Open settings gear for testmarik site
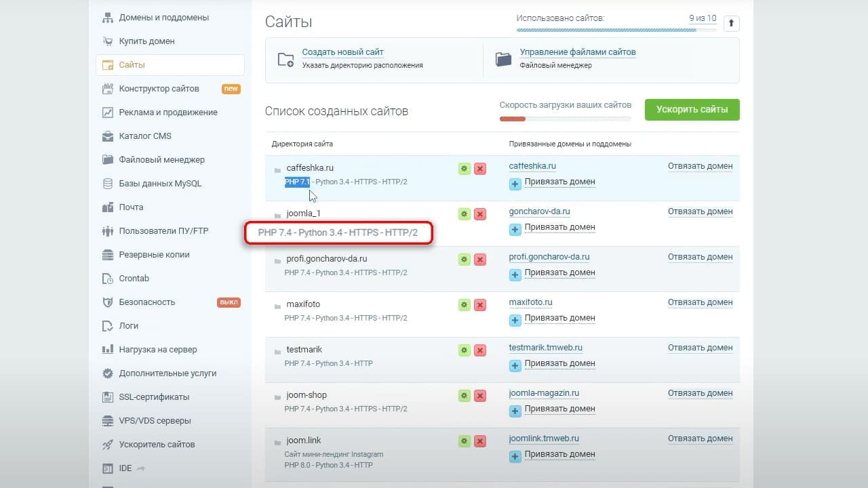The width and height of the screenshot is (868, 488). (464, 350)
